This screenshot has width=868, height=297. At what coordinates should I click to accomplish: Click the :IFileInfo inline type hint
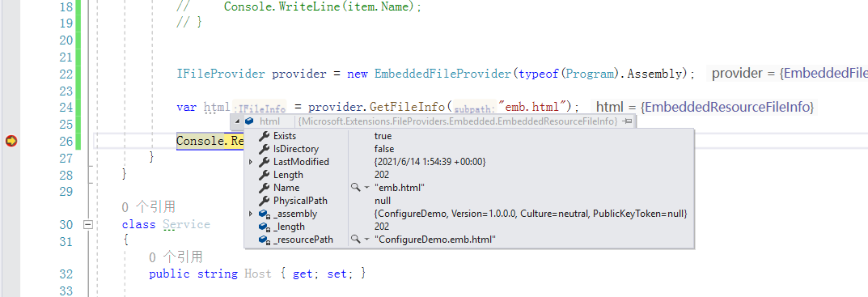tap(260, 108)
